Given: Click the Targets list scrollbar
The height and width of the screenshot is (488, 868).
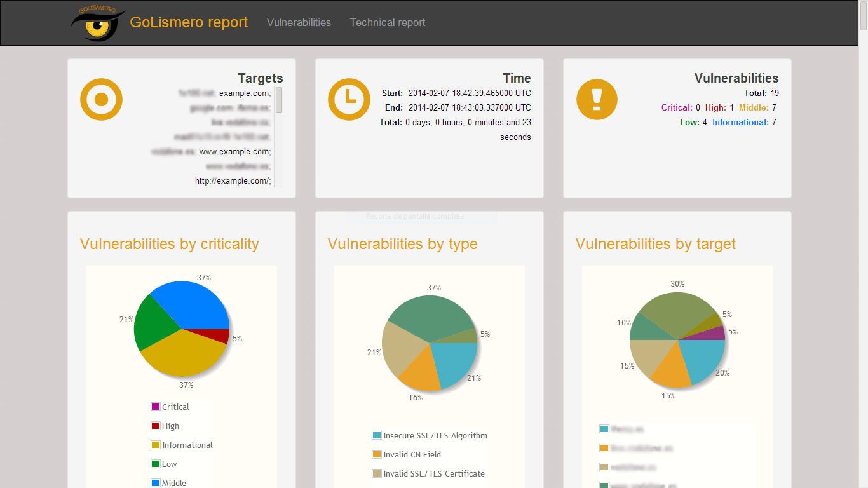Looking at the screenshot, I should tap(279, 100).
